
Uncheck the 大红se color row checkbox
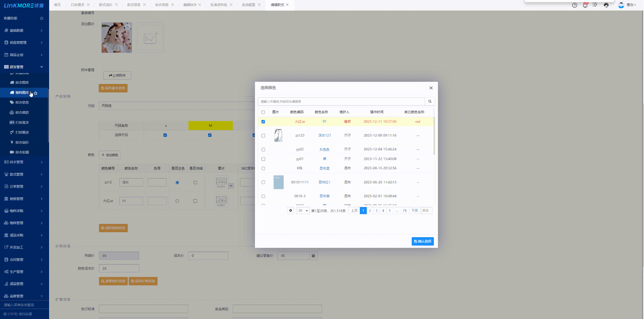pyautogui.click(x=263, y=122)
